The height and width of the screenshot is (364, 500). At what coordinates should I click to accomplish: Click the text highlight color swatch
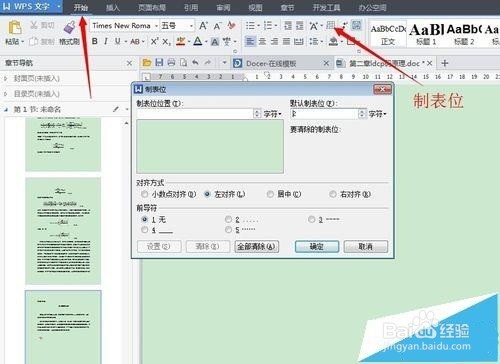coord(180,41)
